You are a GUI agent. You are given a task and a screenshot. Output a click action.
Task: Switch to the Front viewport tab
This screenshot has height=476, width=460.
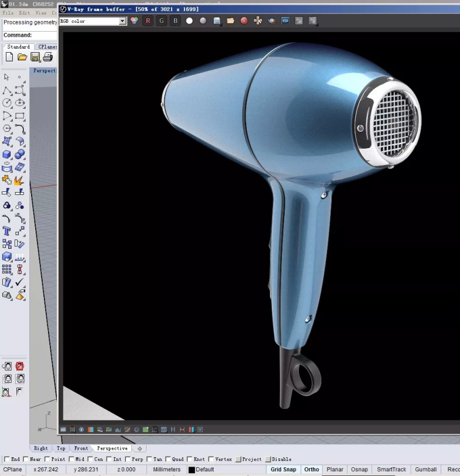pyautogui.click(x=81, y=448)
